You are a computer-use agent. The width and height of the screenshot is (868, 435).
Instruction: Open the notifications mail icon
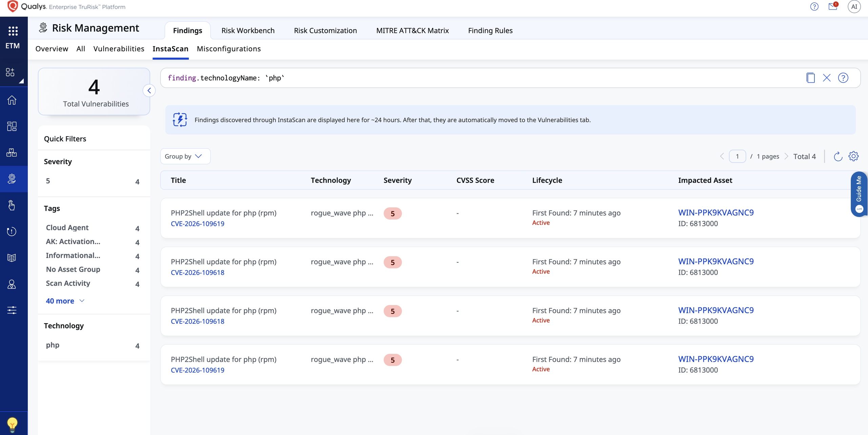coord(833,6)
